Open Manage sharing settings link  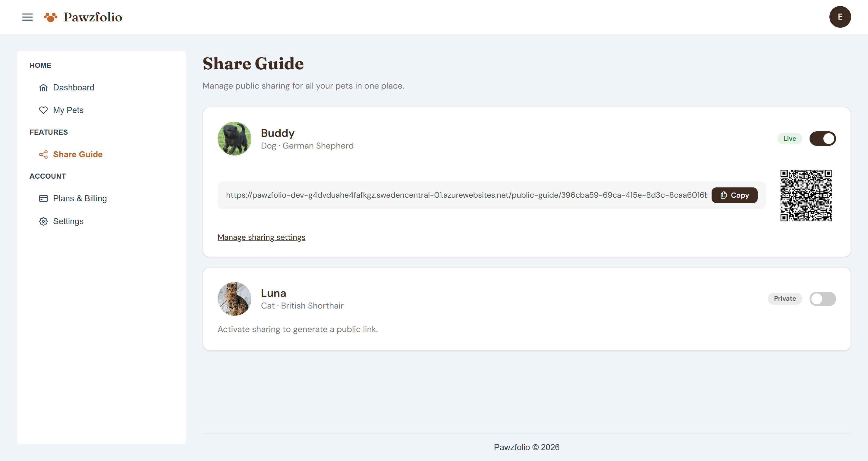(261, 237)
